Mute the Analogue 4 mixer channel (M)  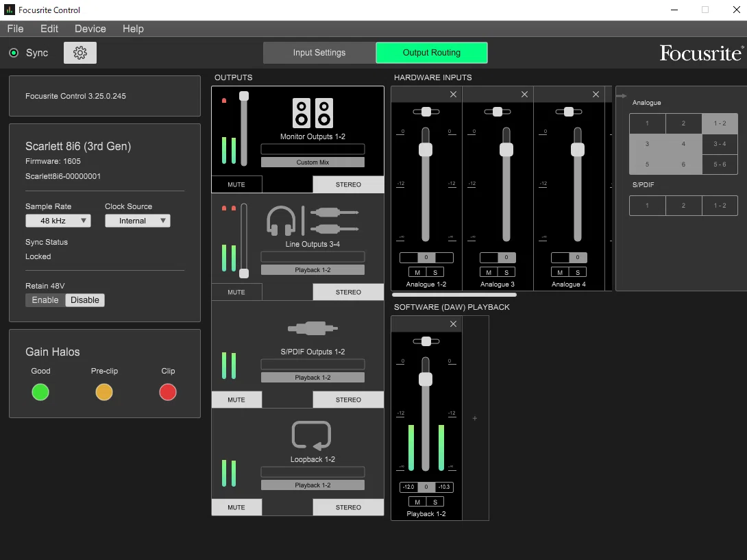561,272
